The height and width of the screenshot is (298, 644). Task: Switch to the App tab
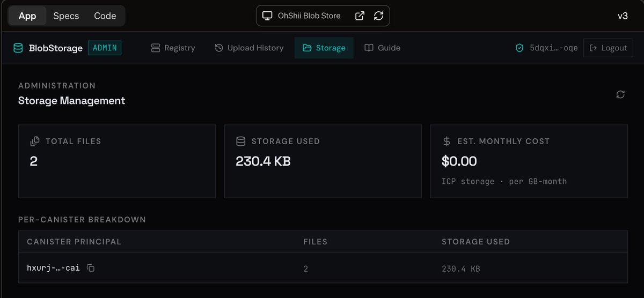[x=27, y=16]
